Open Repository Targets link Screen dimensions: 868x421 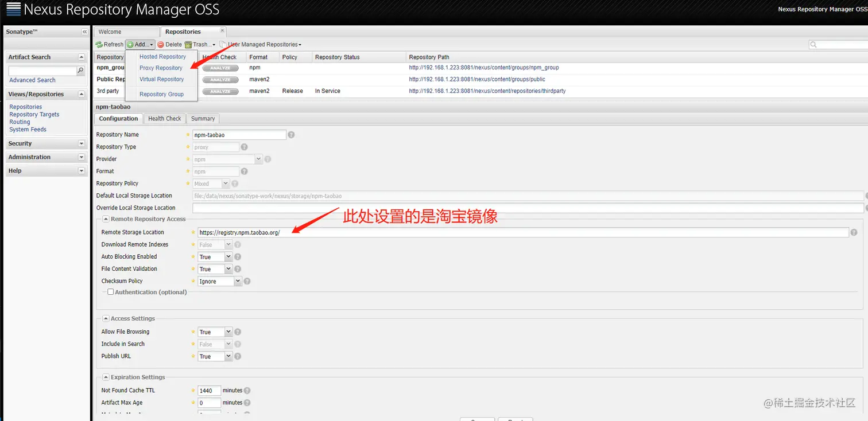34,114
